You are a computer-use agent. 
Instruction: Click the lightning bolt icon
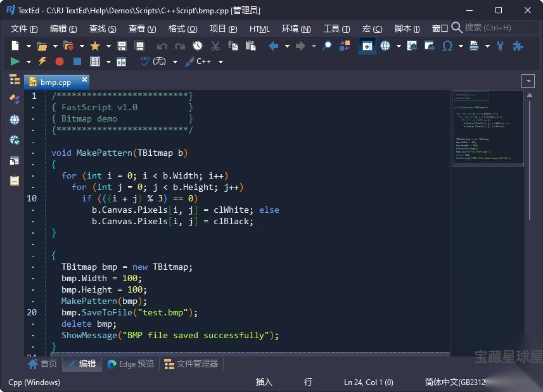point(42,61)
